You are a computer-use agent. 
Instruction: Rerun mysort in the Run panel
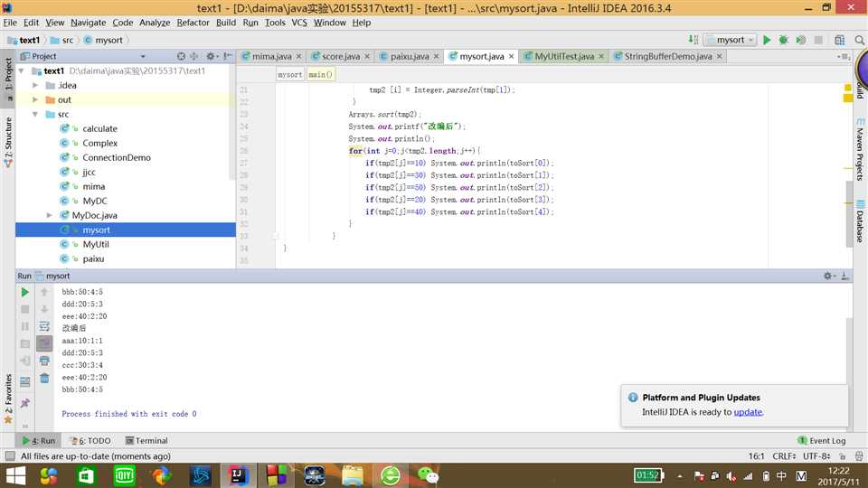tap(25, 292)
